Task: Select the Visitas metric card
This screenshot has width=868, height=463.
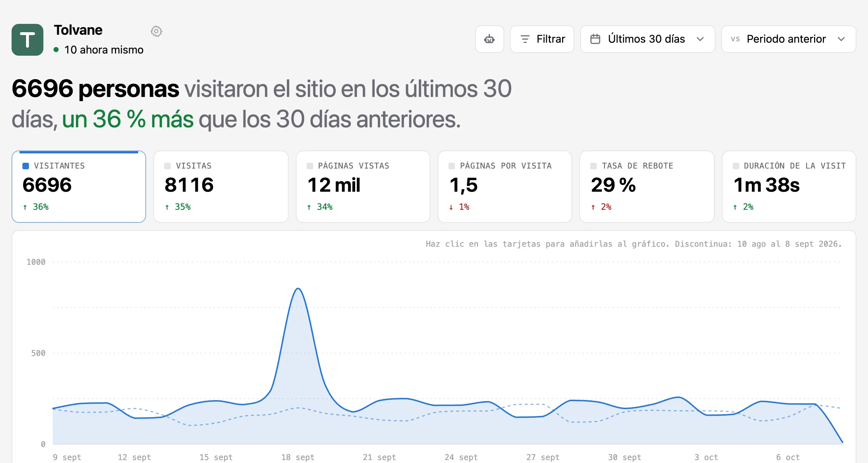Action: click(221, 187)
